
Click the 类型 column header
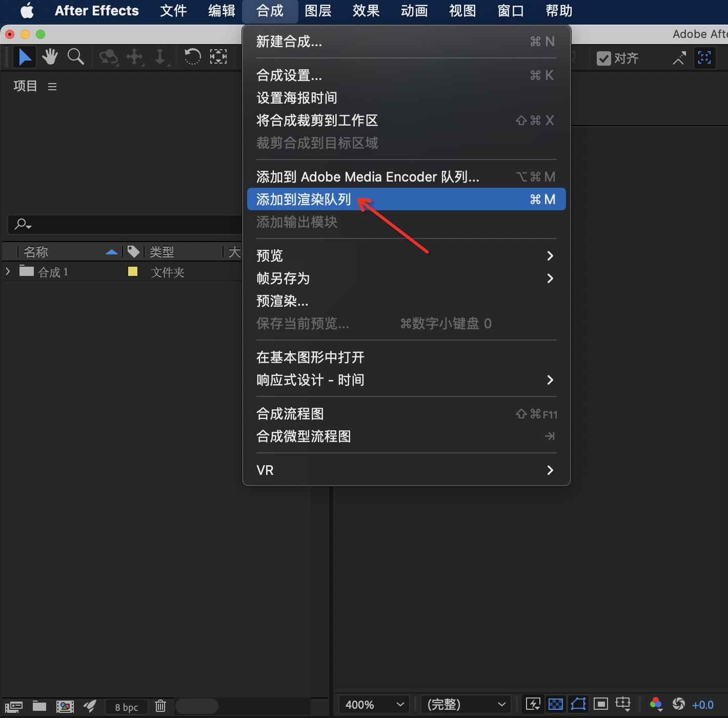(162, 251)
